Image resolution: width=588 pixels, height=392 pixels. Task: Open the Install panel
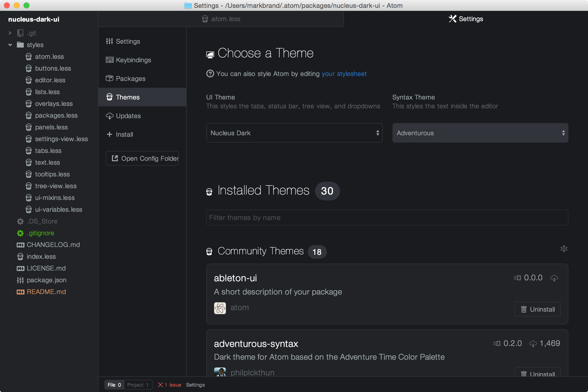pyautogui.click(x=142, y=134)
